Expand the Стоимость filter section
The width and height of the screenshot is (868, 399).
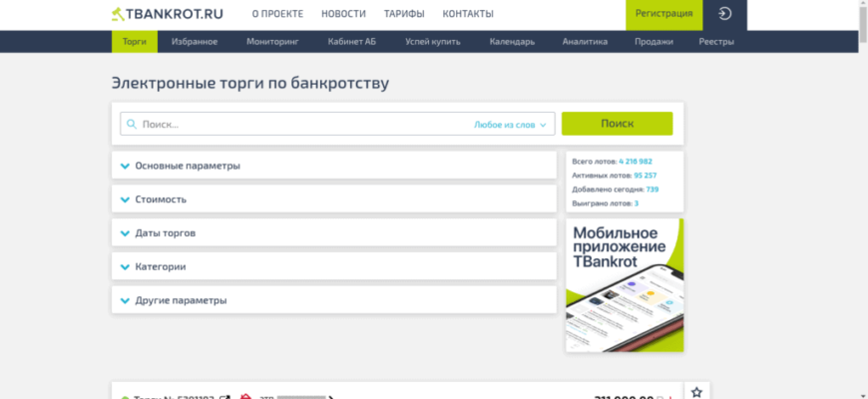pos(334,199)
